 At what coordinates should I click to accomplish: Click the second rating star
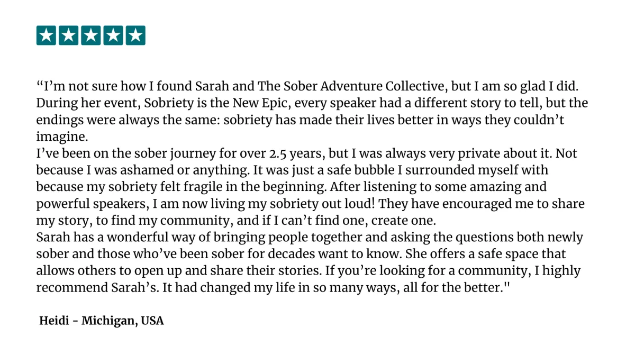[x=69, y=35]
